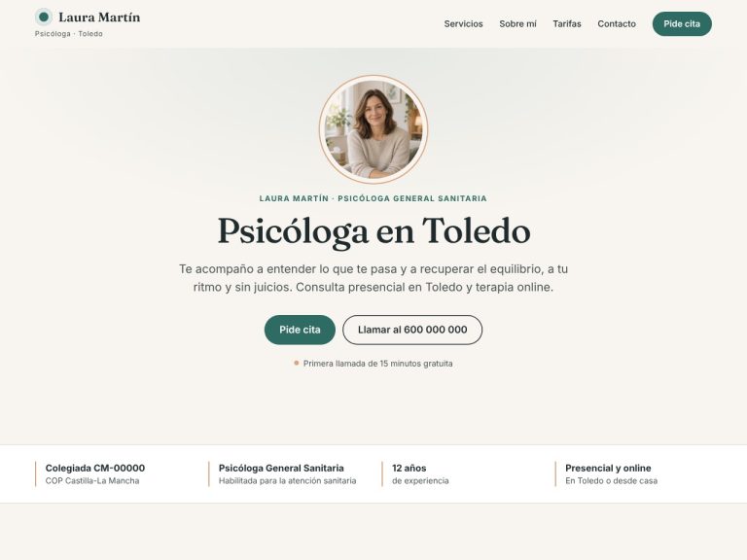
Task: Click the Psicóloga · Toledo tagline under logo
Action: coord(69,34)
